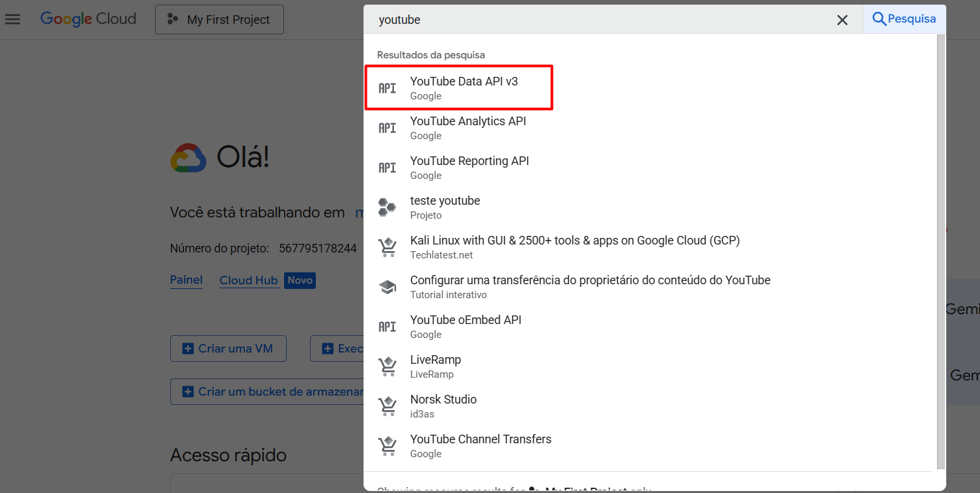Viewport: 980px width, 493px height.
Task: Clear the search text with X
Action: tap(842, 20)
